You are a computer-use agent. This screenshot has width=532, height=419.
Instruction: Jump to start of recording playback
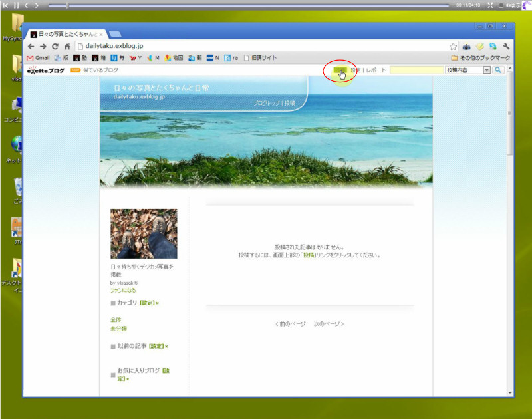[5, 5]
